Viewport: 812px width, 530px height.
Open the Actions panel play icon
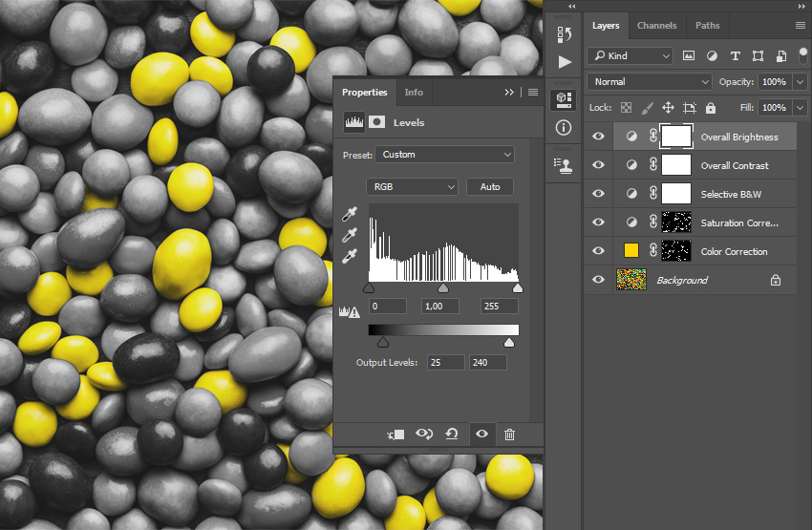pyautogui.click(x=565, y=62)
